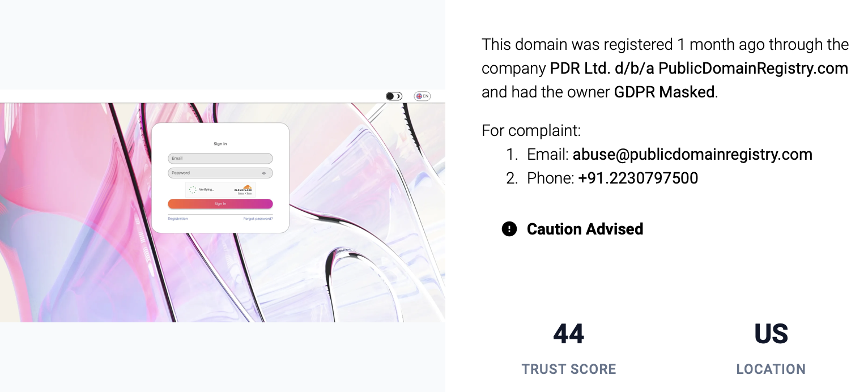Focus the Password input field

220,173
